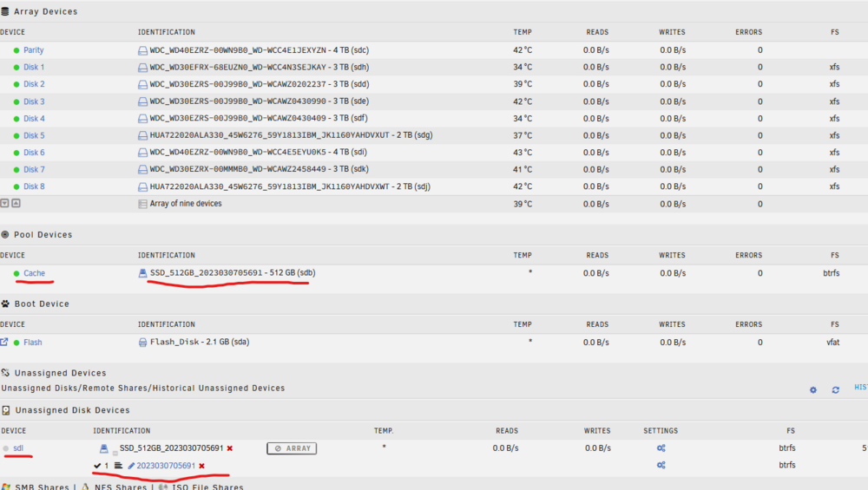Image resolution: width=868 pixels, height=490 pixels.
Task: Open the Disk 7 device link
Action: pos(35,170)
